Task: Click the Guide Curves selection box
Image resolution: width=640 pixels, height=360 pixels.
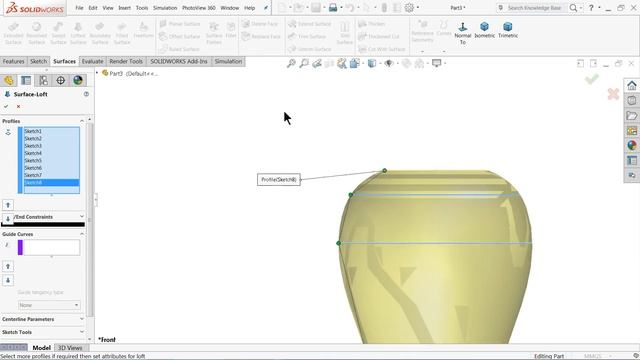Action: coord(51,248)
